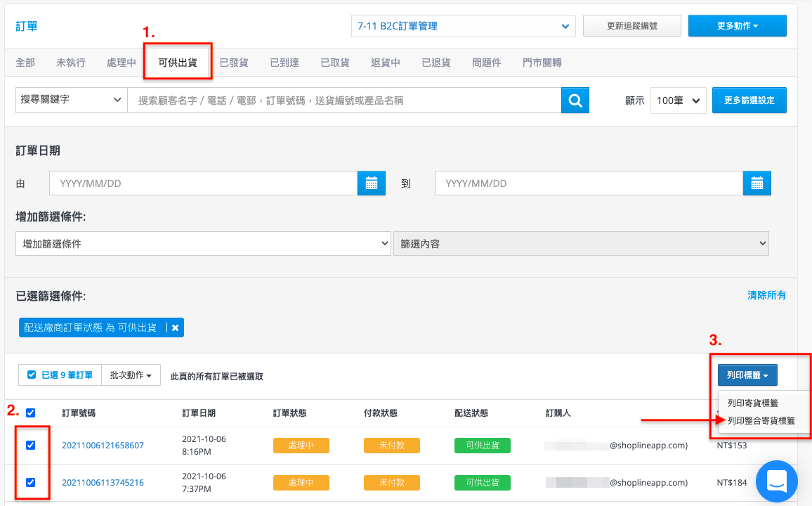The image size is (812, 506).
Task: Open the end date calendar picker
Action: coord(757,183)
